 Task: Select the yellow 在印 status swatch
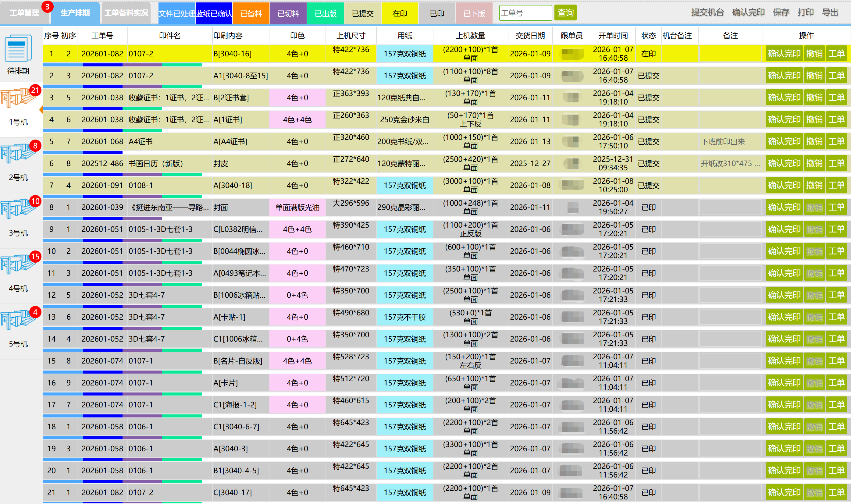point(400,14)
